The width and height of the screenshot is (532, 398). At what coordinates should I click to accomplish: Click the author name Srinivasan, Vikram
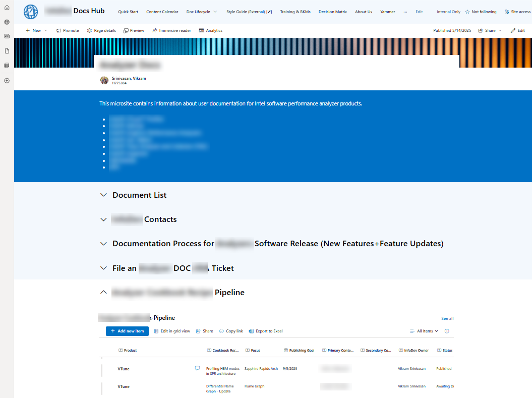pyautogui.click(x=129, y=78)
